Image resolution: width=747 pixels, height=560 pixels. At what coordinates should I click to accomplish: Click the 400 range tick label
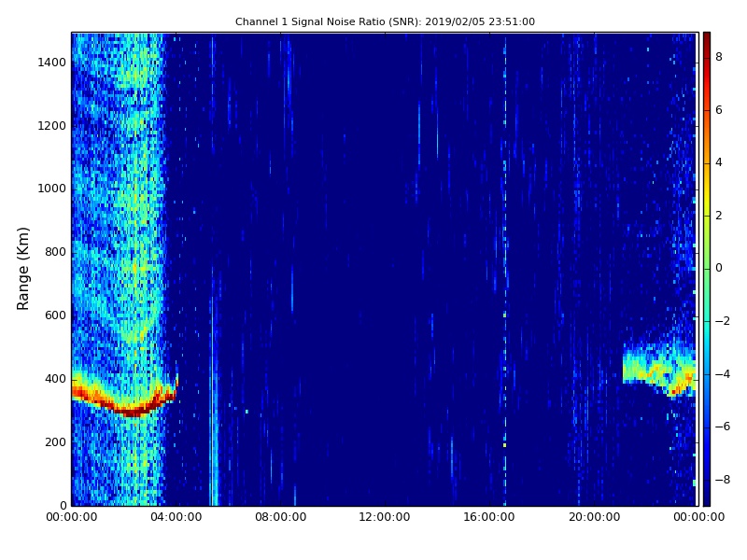click(x=55, y=379)
